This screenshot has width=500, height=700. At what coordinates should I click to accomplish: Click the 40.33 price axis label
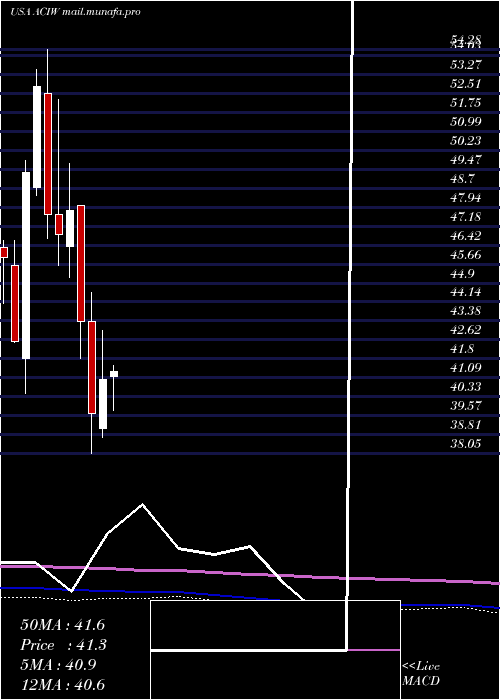[x=466, y=387]
